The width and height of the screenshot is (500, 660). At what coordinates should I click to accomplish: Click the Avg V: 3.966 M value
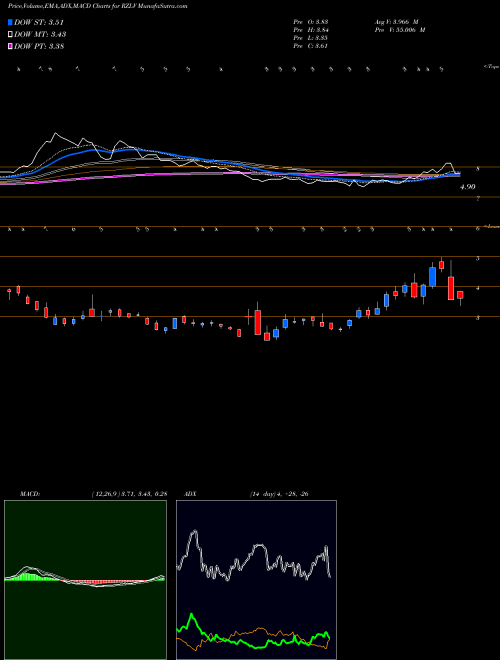396,21
